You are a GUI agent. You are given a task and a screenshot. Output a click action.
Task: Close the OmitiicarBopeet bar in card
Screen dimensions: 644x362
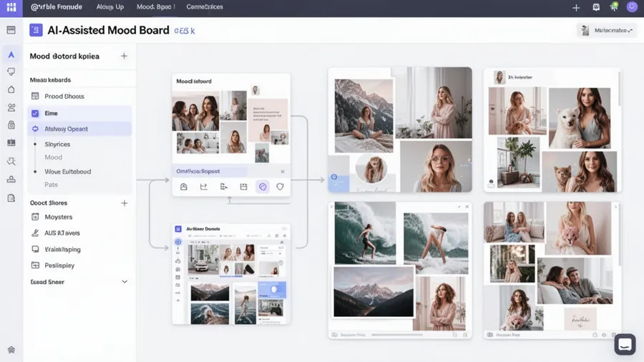tap(283, 171)
